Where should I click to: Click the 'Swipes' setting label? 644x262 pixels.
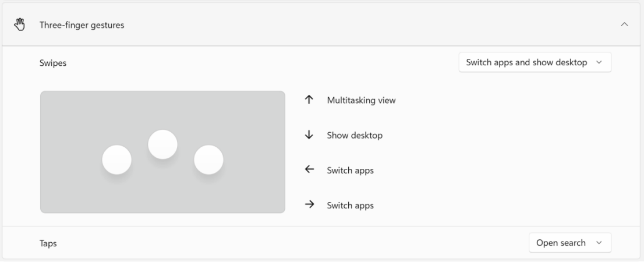53,63
